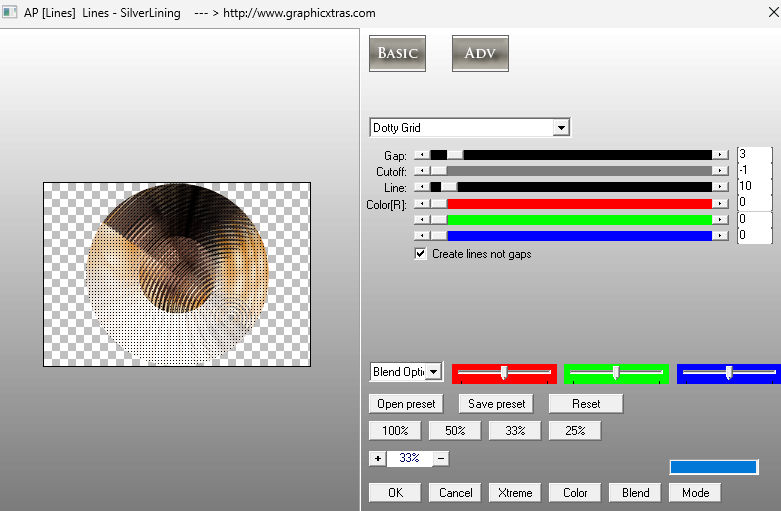The image size is (781, 511).
Task: Click the red Color[R] slider right arrow
Action: click(x=721, y=203)
